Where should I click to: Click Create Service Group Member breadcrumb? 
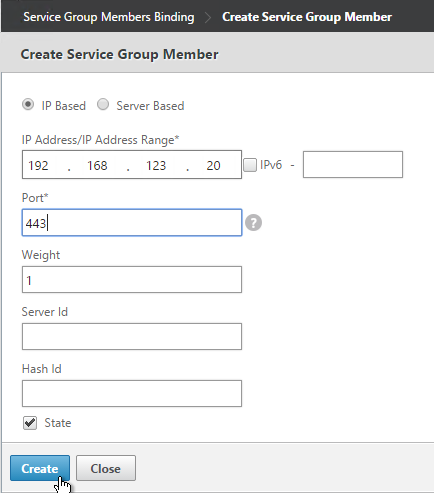tap(307, 17)
